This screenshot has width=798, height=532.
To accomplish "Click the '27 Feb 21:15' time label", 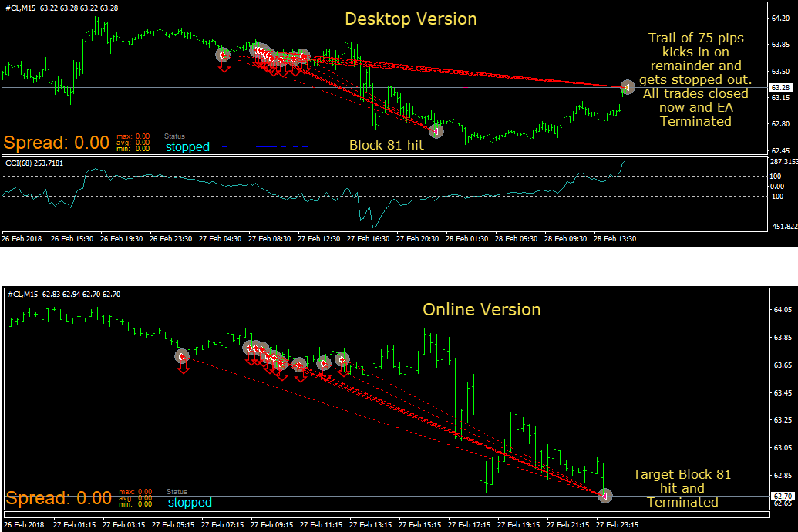I will [x=568, y=525].
